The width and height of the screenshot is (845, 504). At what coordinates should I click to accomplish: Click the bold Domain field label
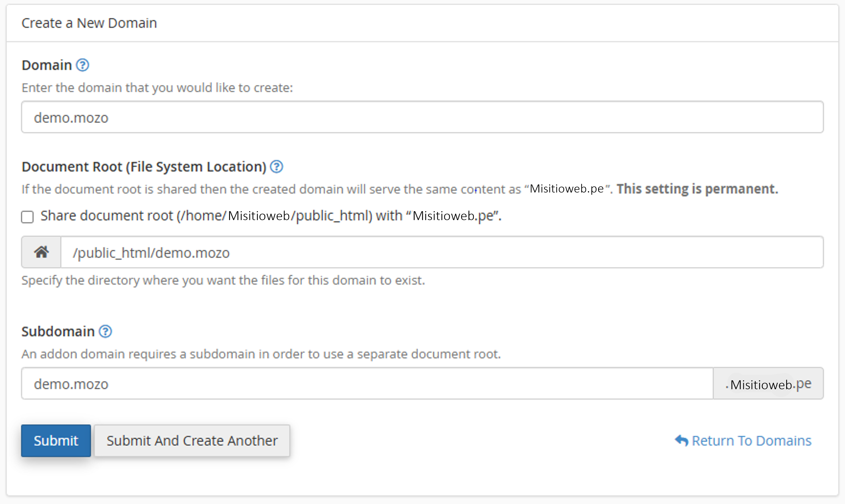(47, 65)
